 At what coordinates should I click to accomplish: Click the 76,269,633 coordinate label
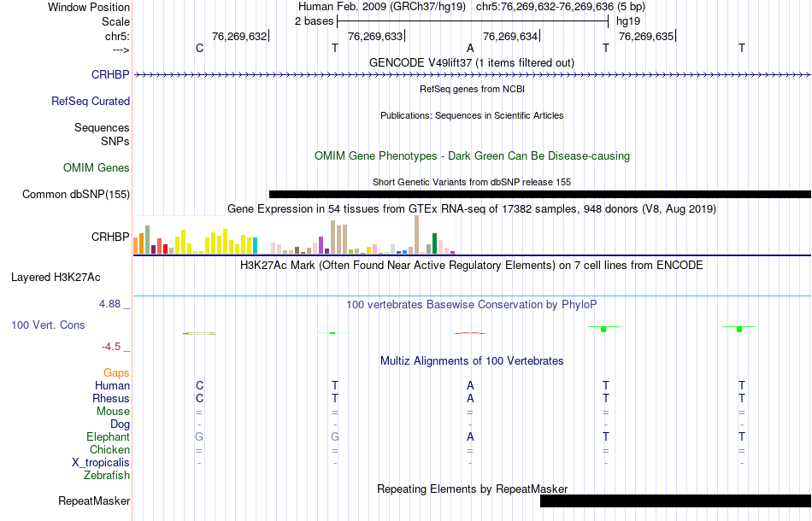[375, 36]
